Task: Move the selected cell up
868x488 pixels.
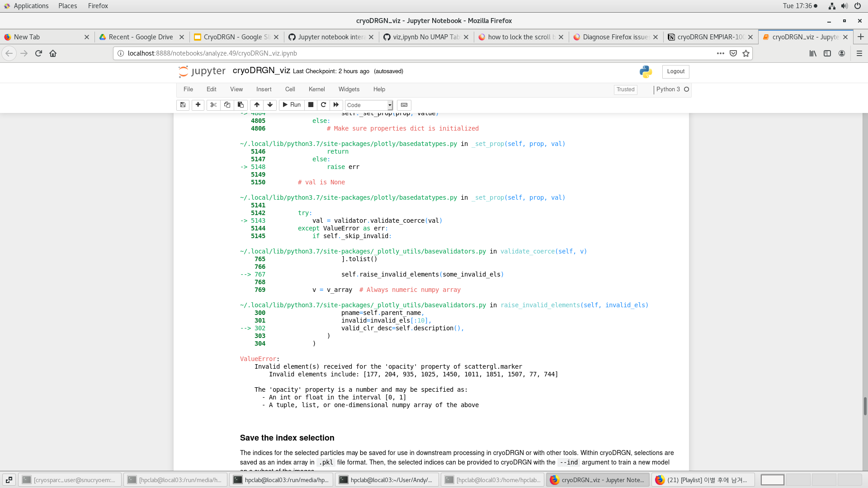Action: [x=256, y=105]
